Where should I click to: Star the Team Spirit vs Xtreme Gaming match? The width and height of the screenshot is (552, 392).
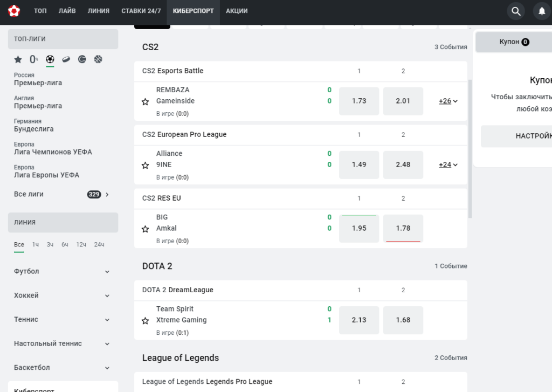145,320
